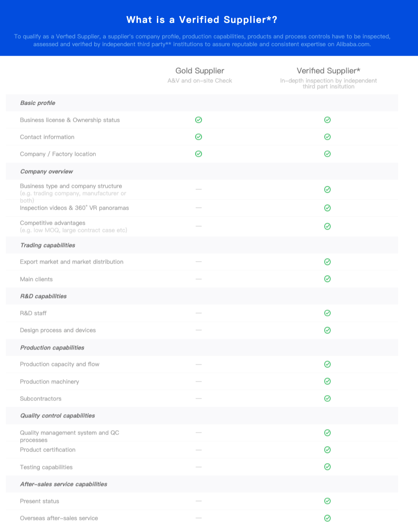Click Gold Supplier dash for Subcontractors row
Viewport: 418px width, 532px height.
tap(199, 399)
